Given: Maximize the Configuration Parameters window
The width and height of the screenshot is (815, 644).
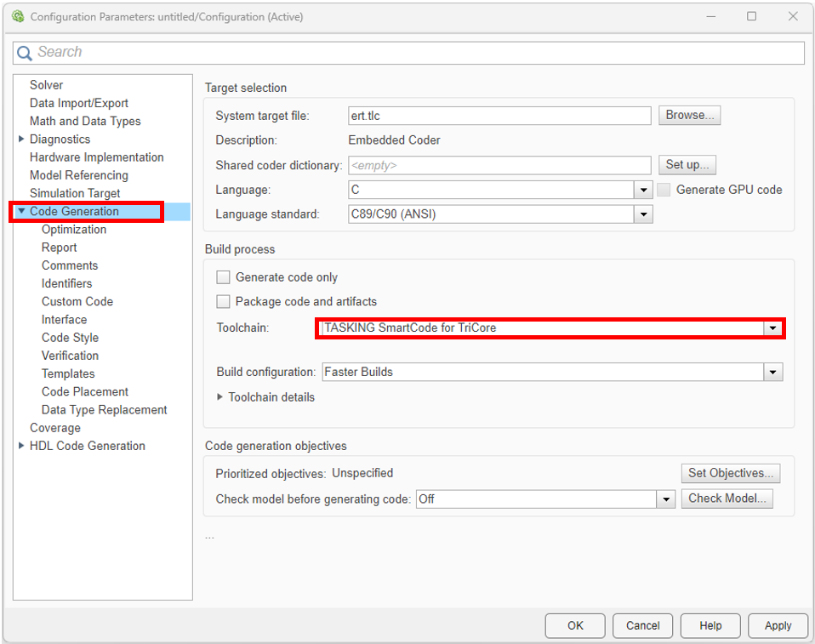Looking at the screenshot, I should 751,17.
